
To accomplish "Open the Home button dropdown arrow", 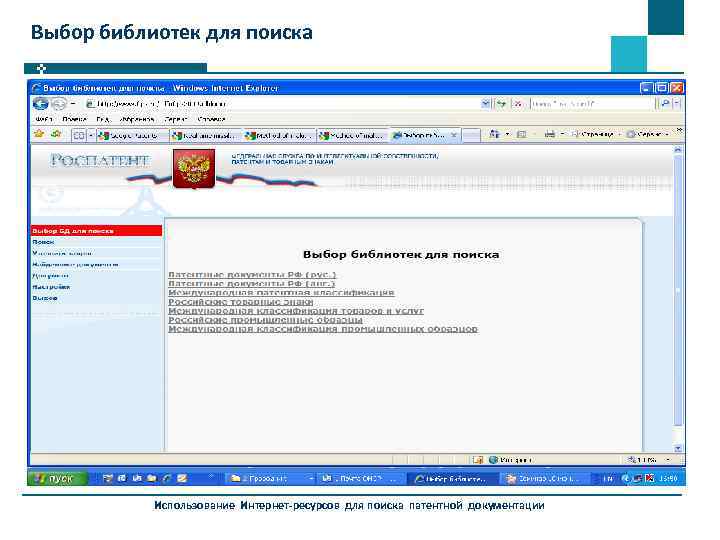I will 507,134.
